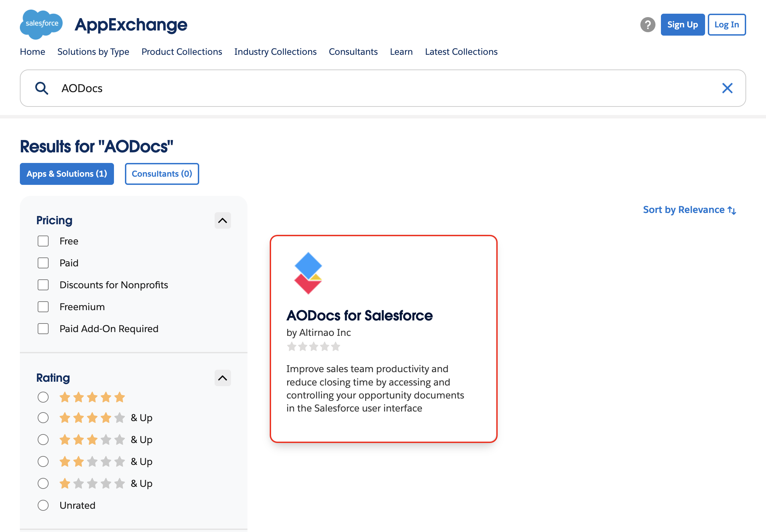Collapse the Rating filter section
766x532 pixels.
[x=222, y=378]
